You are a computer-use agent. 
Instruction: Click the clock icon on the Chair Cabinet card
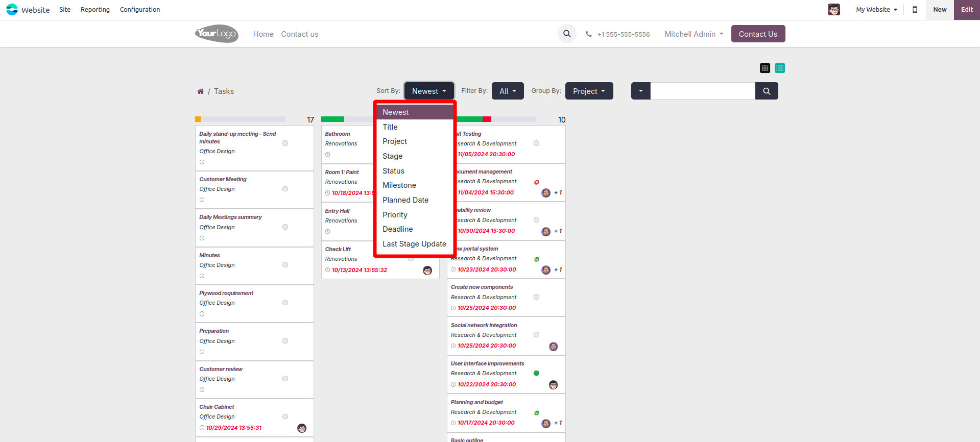202,428
